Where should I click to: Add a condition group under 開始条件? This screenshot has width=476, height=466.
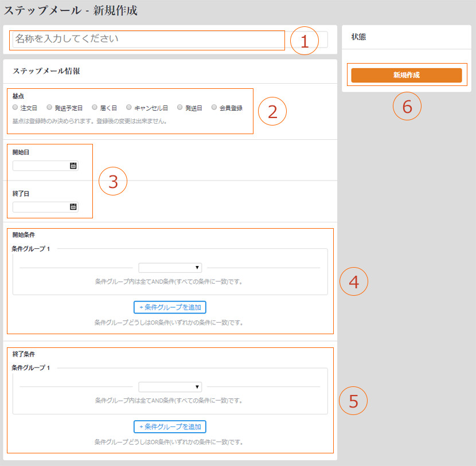coord(170,307)
